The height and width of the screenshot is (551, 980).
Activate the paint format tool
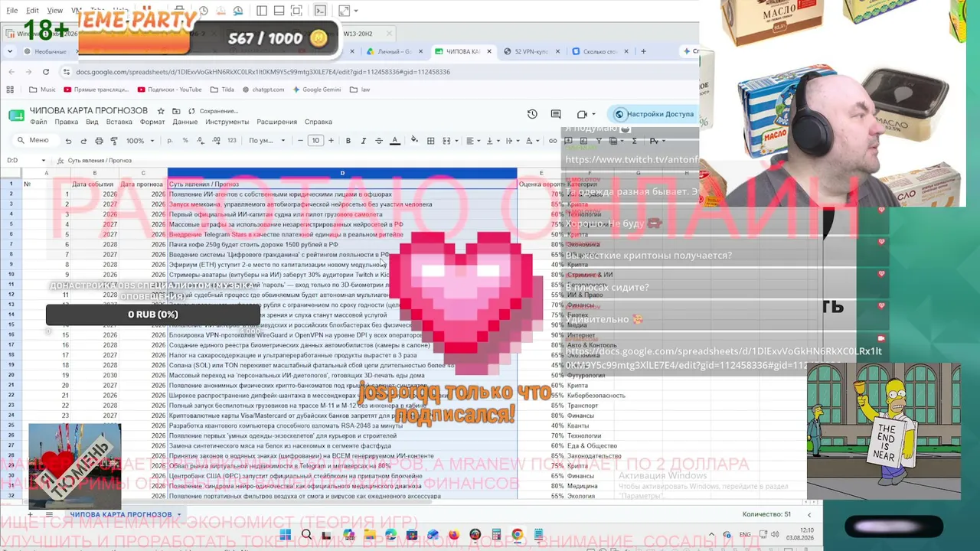(x=114, y=141)
